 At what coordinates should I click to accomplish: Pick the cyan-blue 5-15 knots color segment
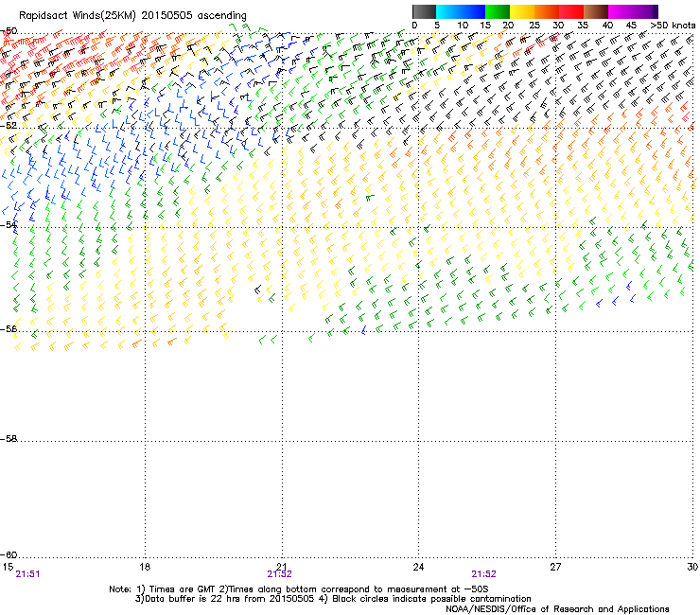point(461,11)
